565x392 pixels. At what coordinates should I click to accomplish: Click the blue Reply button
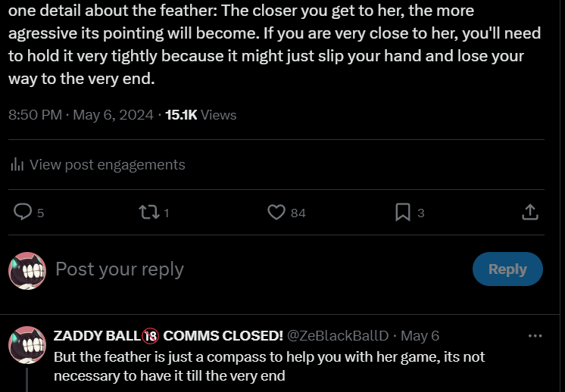coord(507,269)
